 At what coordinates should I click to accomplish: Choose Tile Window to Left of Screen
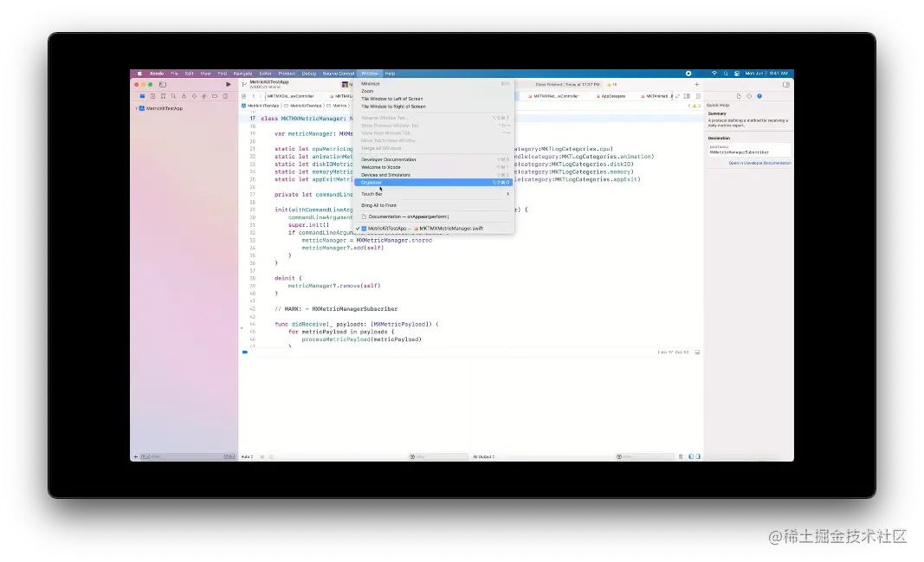[433, 99]
